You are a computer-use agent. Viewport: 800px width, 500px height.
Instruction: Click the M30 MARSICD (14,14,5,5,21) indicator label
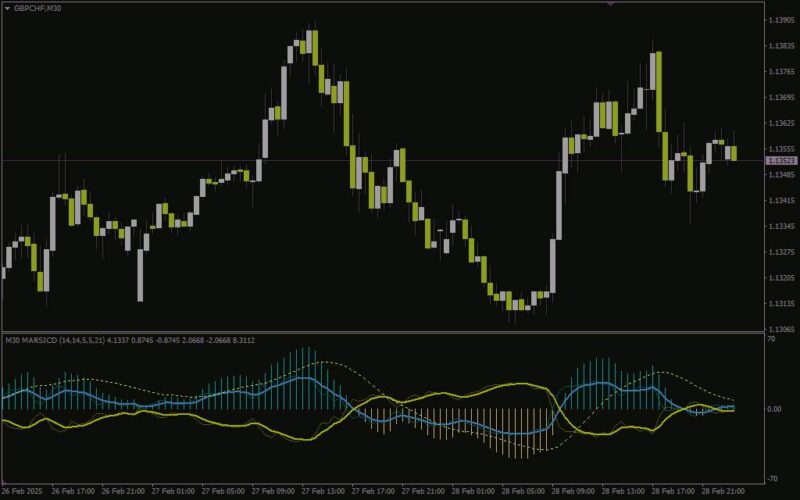[x=55, y=340]
